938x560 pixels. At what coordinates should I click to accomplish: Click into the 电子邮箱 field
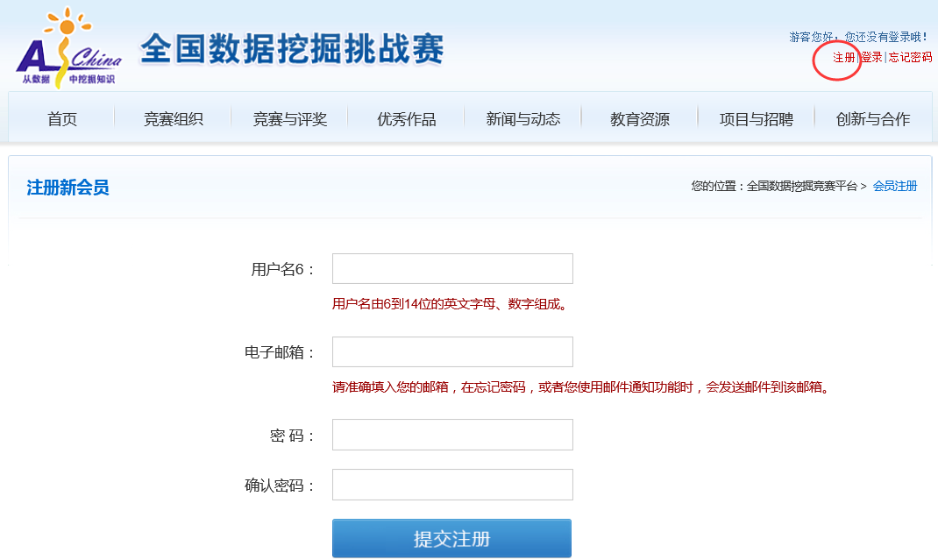pos(453,351)
